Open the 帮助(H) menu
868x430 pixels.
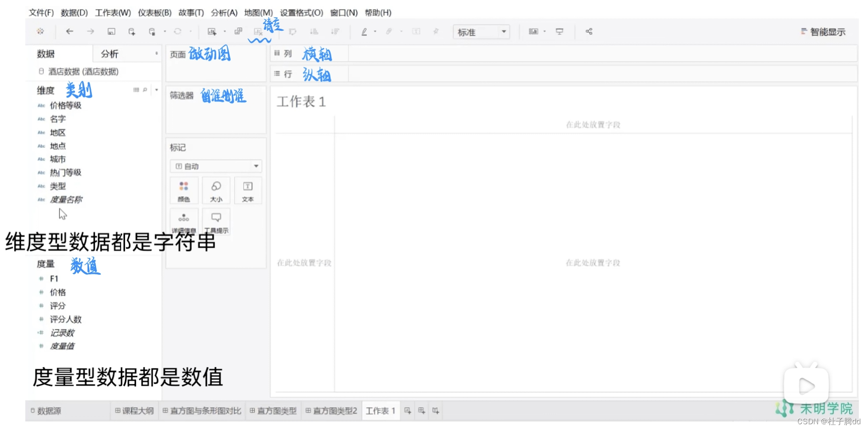click(378, 12)
